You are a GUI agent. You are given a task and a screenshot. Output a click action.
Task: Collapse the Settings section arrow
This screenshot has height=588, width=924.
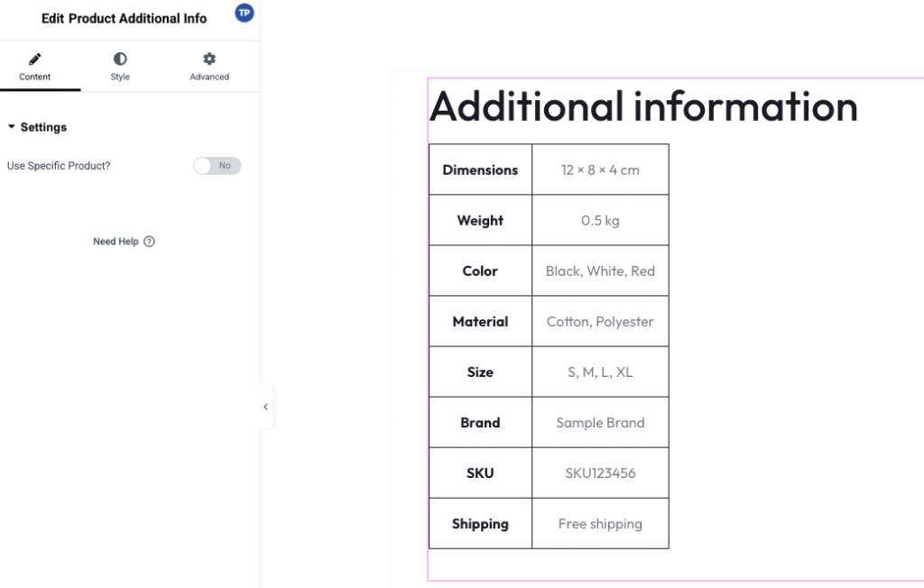click(11, 127)
